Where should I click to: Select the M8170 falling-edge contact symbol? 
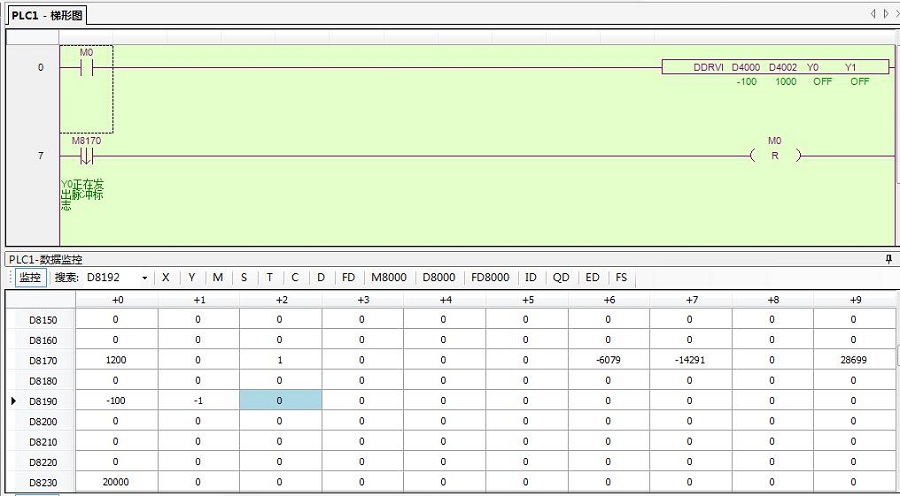point(86,156)
